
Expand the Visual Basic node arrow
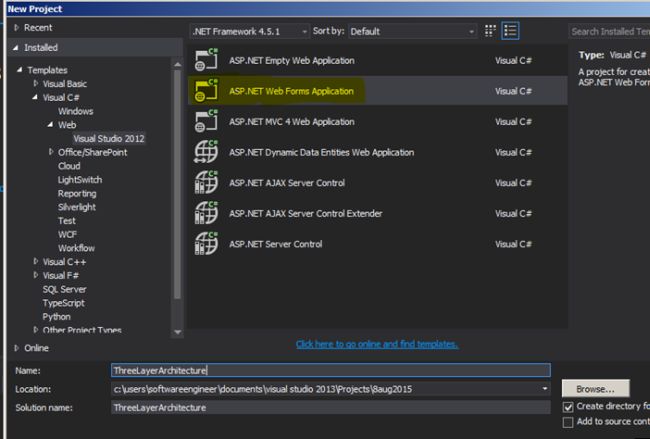36,84
